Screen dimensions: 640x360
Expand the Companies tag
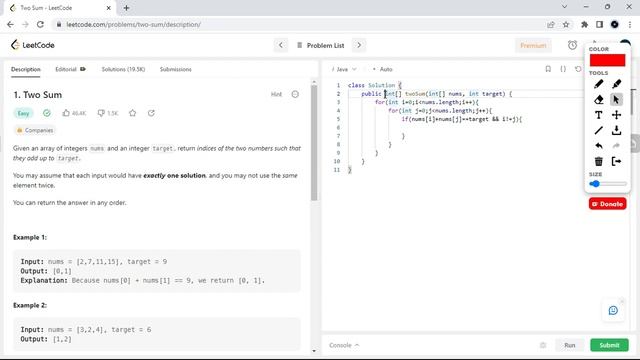35,130
